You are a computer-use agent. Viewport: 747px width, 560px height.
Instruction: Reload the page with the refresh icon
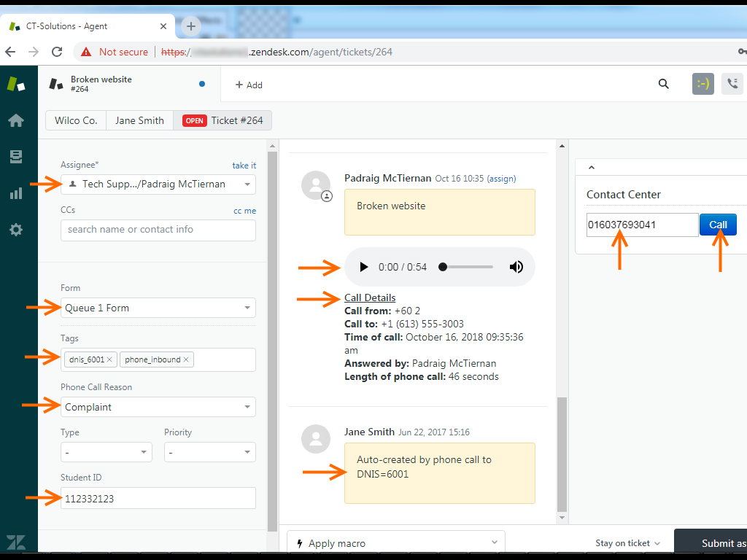coord(57,52)
